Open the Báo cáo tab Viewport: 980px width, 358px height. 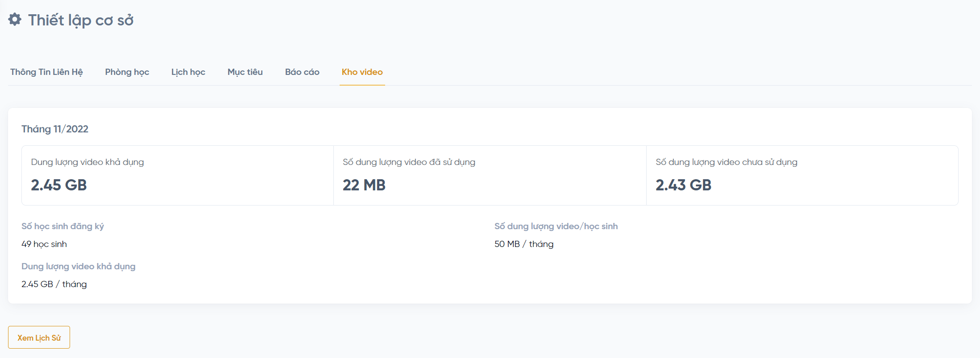302,72
